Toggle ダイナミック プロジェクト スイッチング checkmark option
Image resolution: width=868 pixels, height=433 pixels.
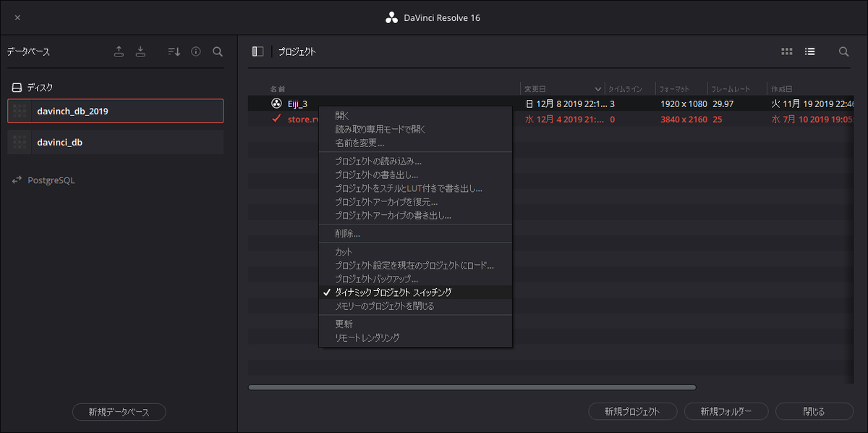coord(415,293)
